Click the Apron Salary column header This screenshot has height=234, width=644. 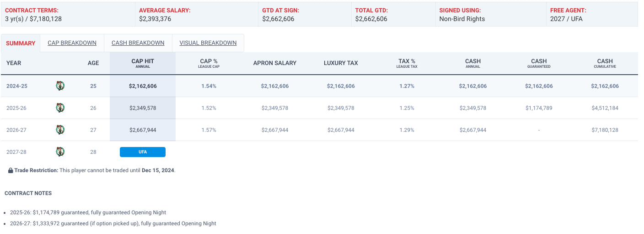274,63
